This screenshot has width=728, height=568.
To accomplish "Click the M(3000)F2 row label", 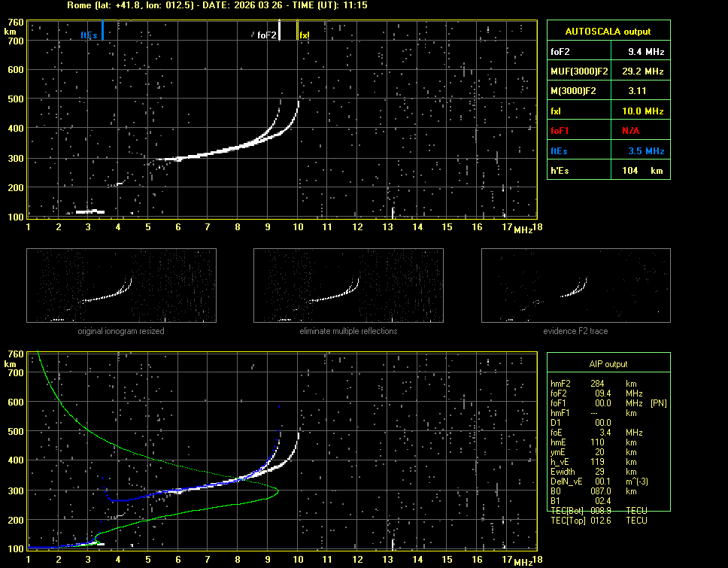I will click(578, 91).
